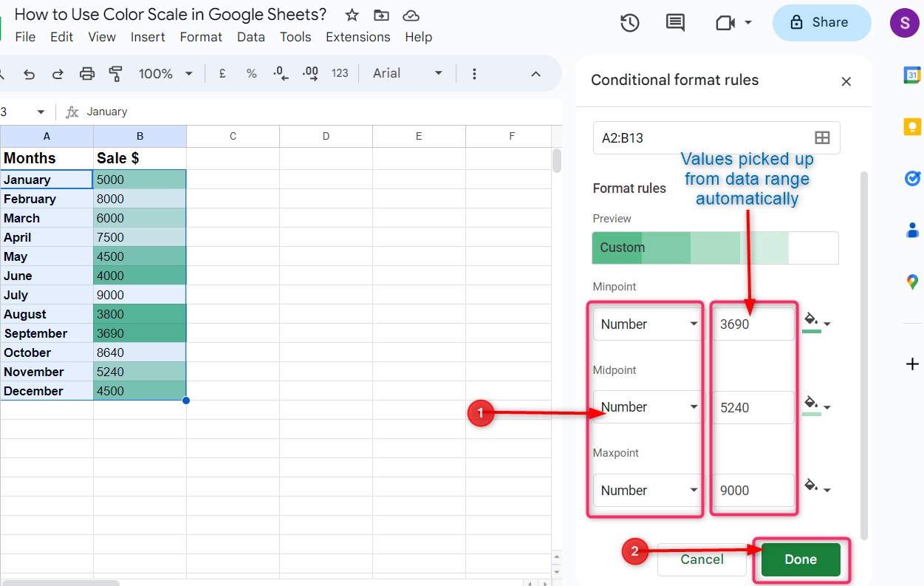The width and height of the screenshot is (924, 586).
Task: Decrease decimal places
Action: coord(280,73)
